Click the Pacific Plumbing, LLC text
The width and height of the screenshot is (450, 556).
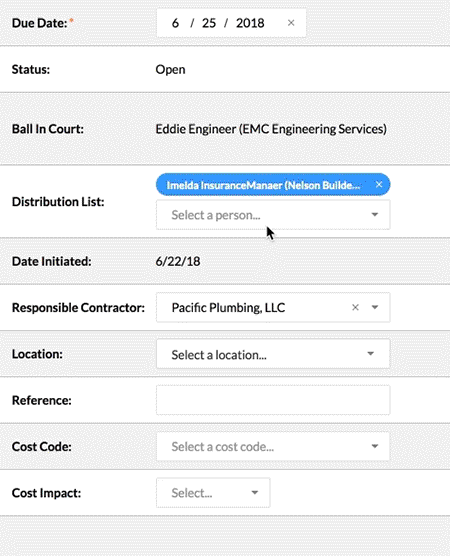[228, 307]
